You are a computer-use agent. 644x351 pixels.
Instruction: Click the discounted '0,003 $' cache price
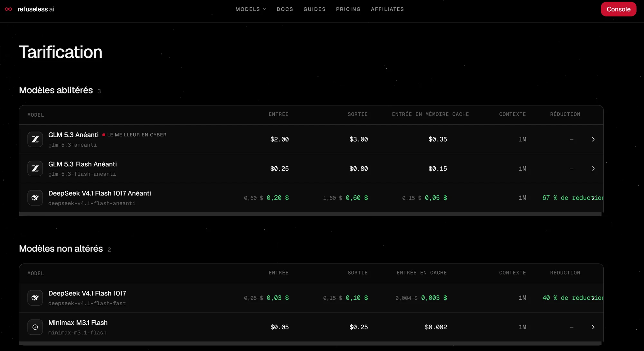coord(434,298)
